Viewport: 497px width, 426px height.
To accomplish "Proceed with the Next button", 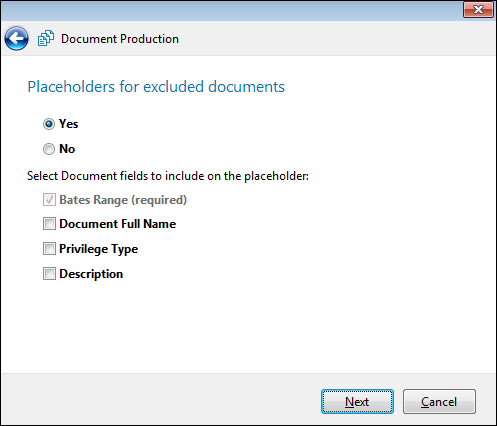I will 357,402.
